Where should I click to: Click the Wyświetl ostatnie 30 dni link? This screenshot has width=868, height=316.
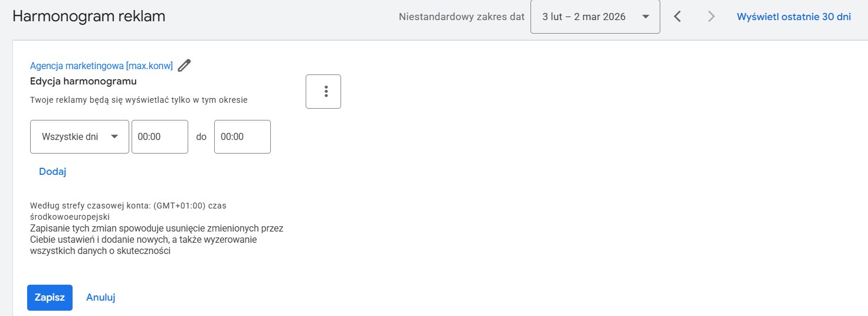pyautogui.click(x=794, y=17)
